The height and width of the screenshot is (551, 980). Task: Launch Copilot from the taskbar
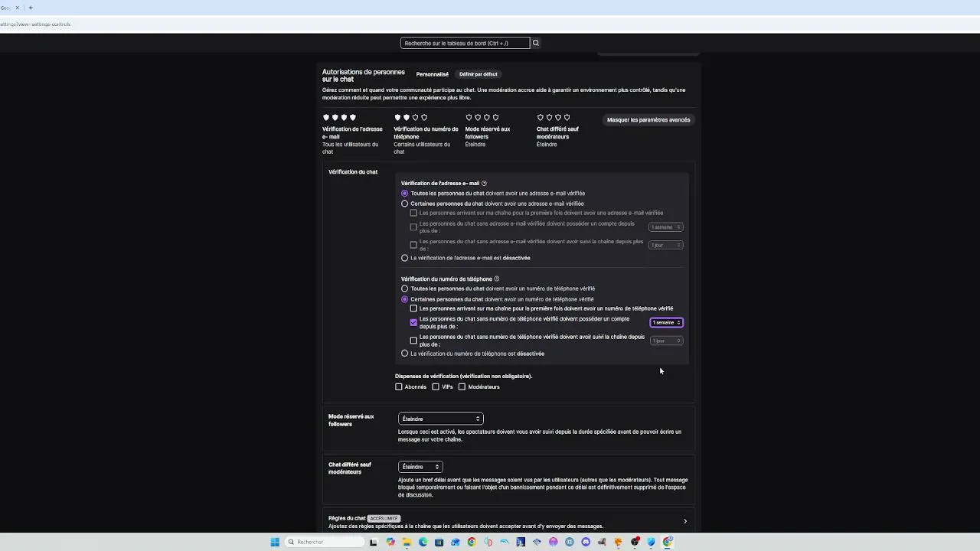pyautogui.click(x=390, y=542)
